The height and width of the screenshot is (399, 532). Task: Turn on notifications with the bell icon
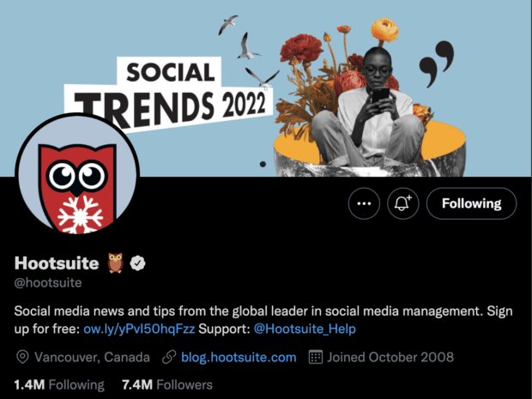[403, 203]
